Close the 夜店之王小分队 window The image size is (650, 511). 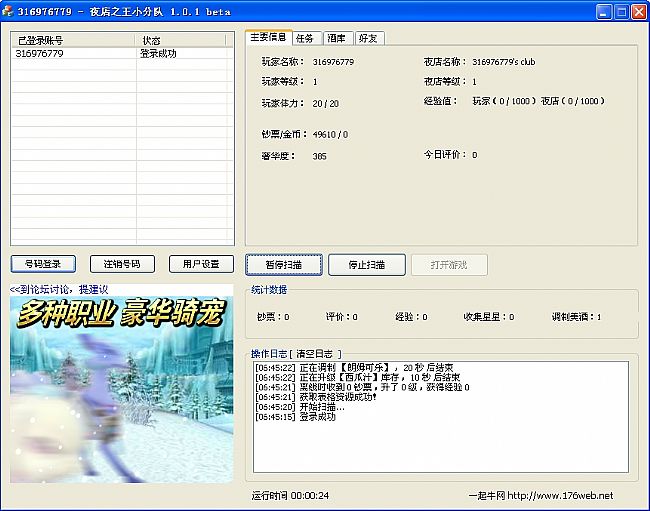pos(639,12)
